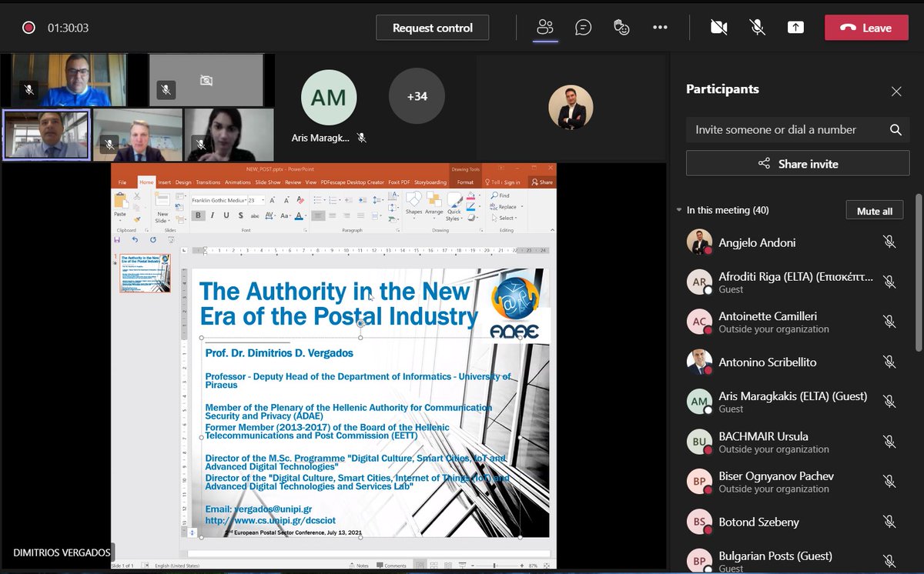Image resolution: width=924 pixels, height=574 pixels.
Task: Switch to the Transitions tab in PowerPoint
Action: pos(208,182)
